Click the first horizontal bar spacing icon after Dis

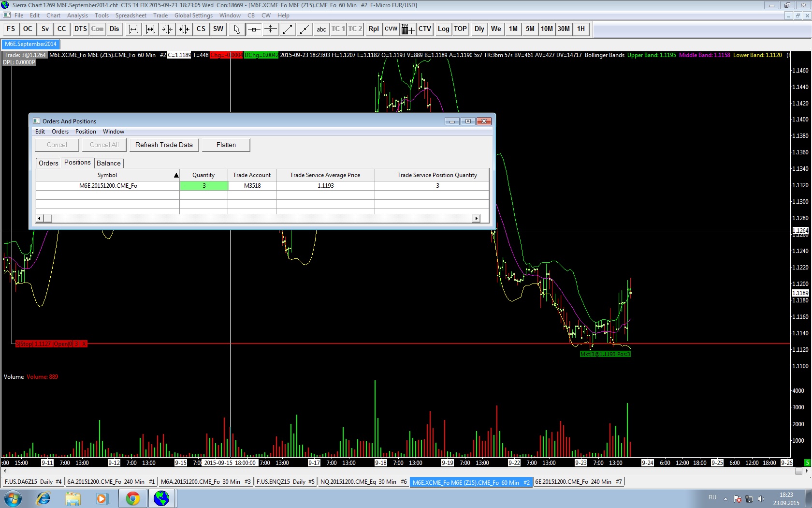click(133, 29)
